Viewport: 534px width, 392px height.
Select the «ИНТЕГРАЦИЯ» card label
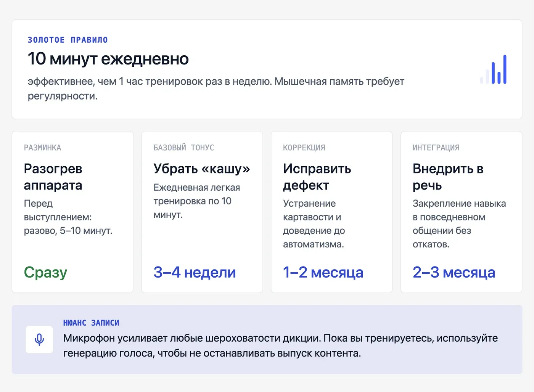coord(436,148)
